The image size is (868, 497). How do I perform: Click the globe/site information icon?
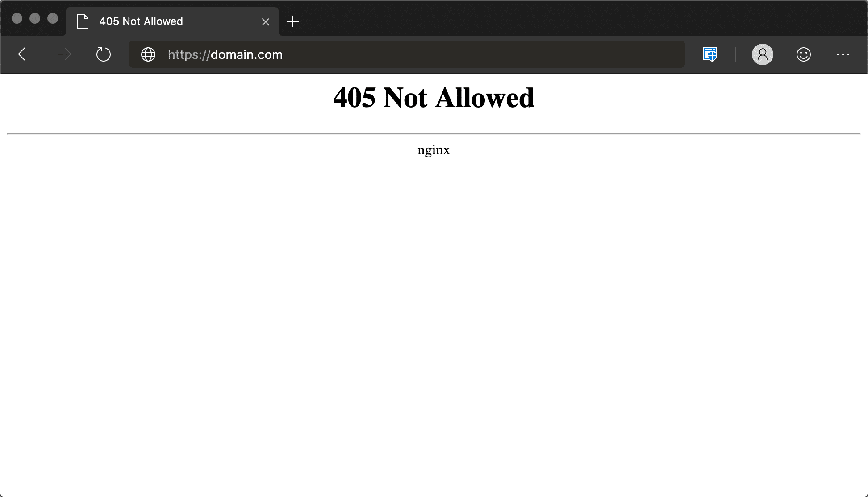(148, 54)
